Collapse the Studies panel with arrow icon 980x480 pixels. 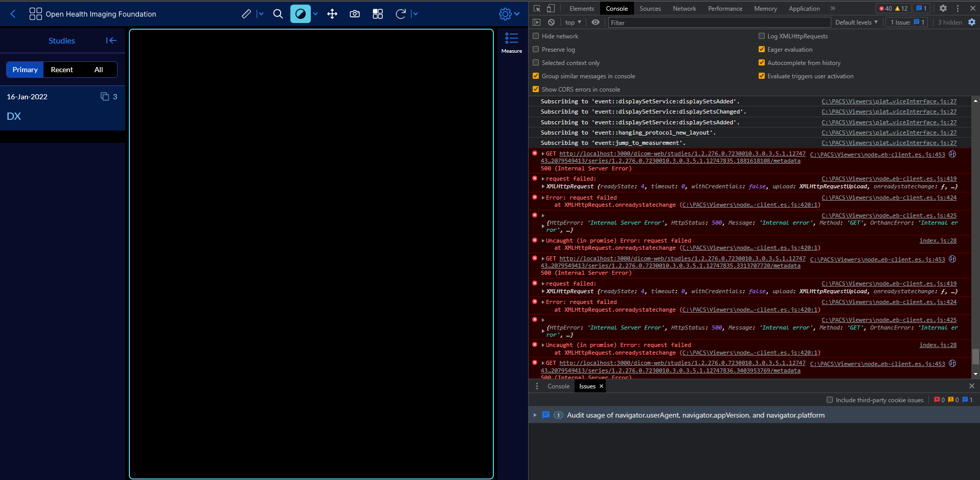click(x=111, y=40)
